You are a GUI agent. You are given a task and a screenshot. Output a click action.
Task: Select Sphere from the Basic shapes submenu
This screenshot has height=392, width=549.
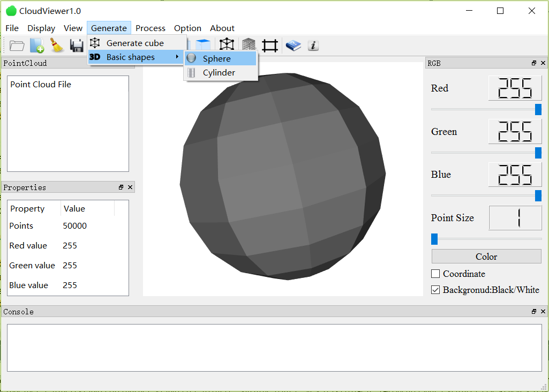pyautogui.click(x=217, y=59)
